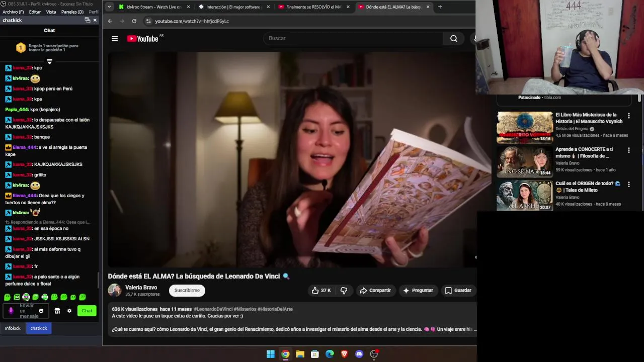Image resolution: width=644 pixels, height=362 pixels.
Task: Select the headphones green Kick emote
Action: point(26,297)
